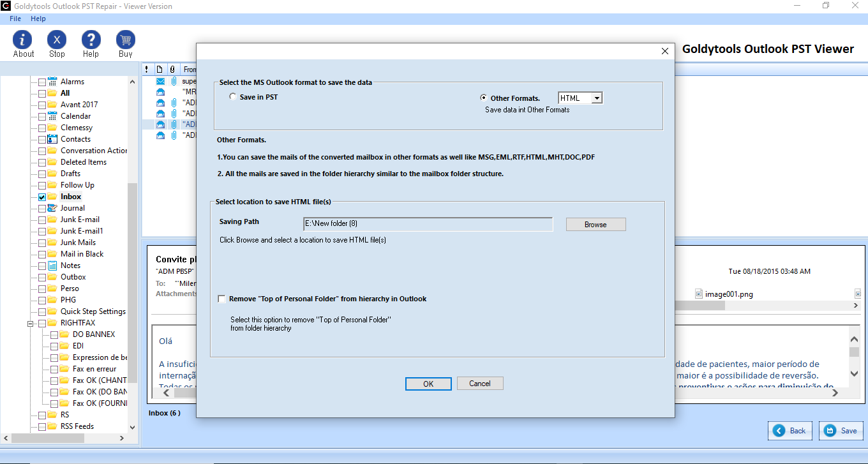The image size is (868, 464).
Task: Click the Journal folder icon
Action: point(52,208)
